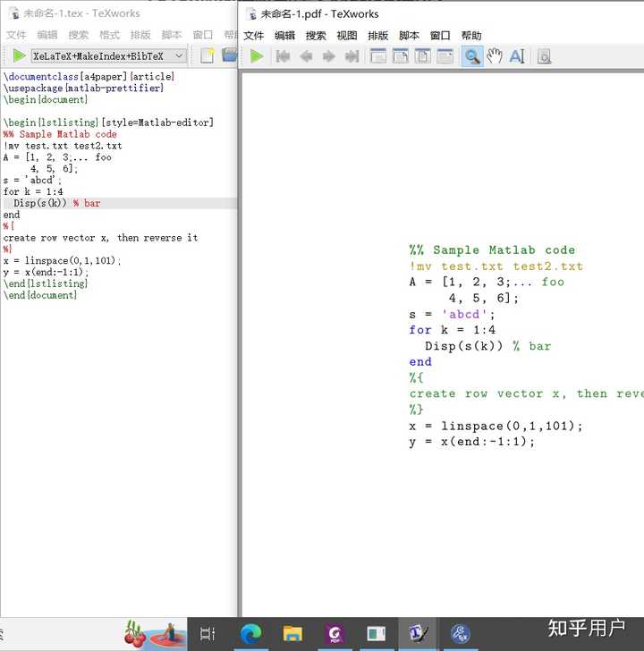Go to next page in PDF viewer

coord(329,56)
